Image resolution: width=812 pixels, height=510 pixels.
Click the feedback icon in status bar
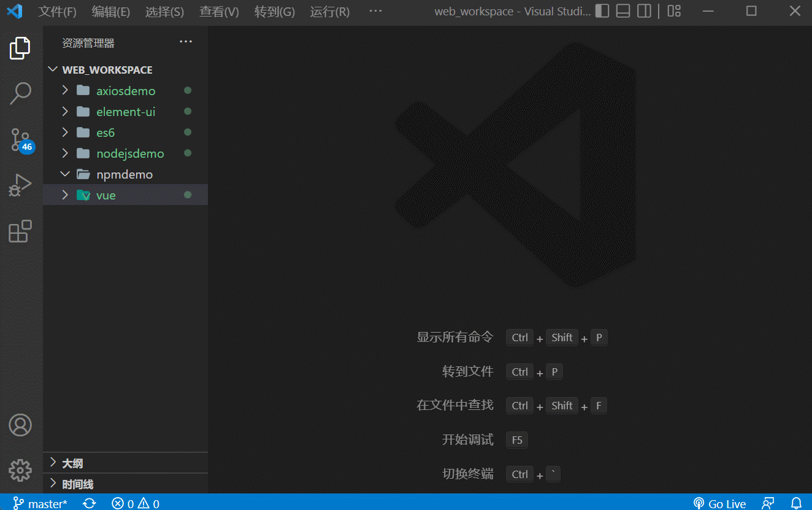768,503
